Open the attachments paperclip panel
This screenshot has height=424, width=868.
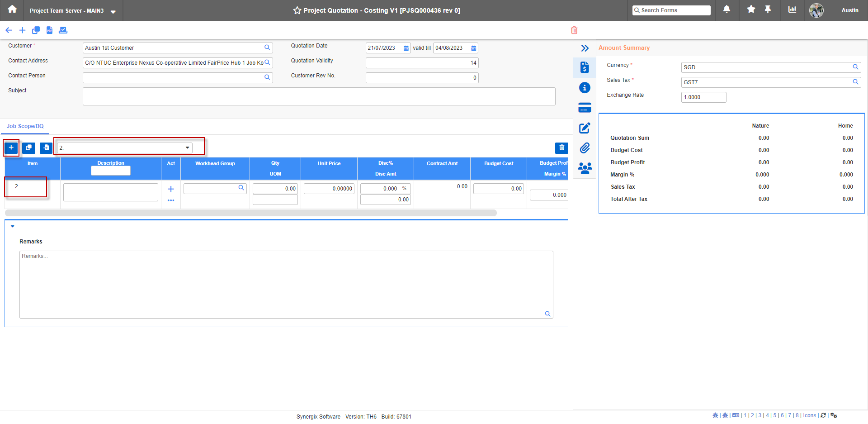point(585,148)
